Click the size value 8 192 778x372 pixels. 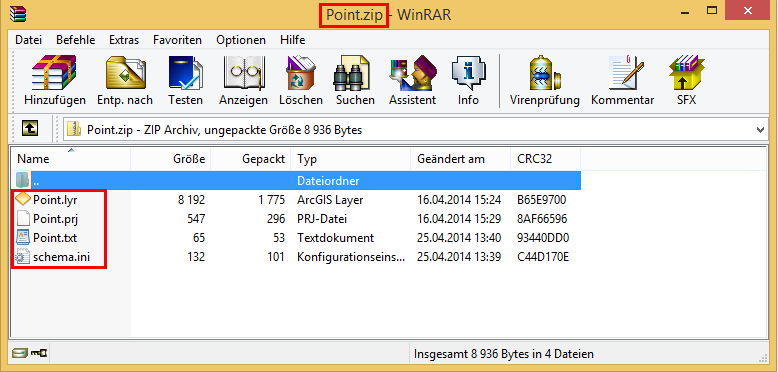[x=192, y=200]
